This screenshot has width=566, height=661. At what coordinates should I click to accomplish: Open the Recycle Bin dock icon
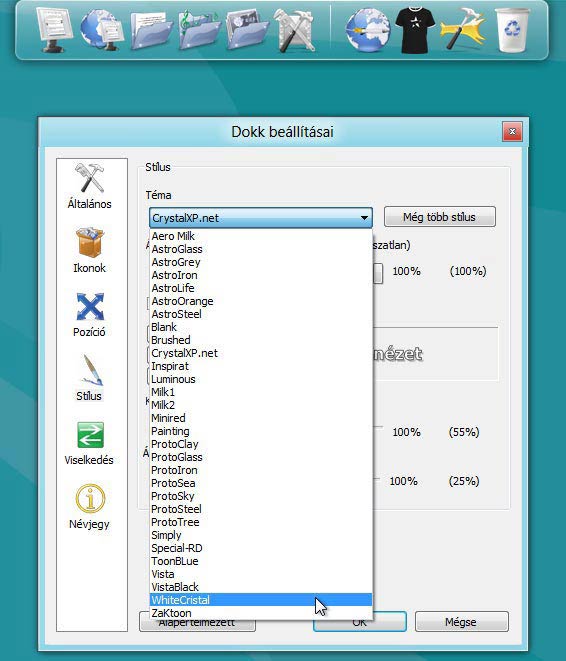click(512, 30)
